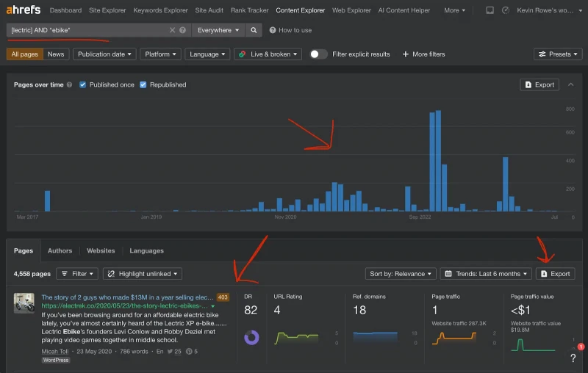Open AI Content Helper
The width and height of the screenshot is (588, 373).
point(404,10)
